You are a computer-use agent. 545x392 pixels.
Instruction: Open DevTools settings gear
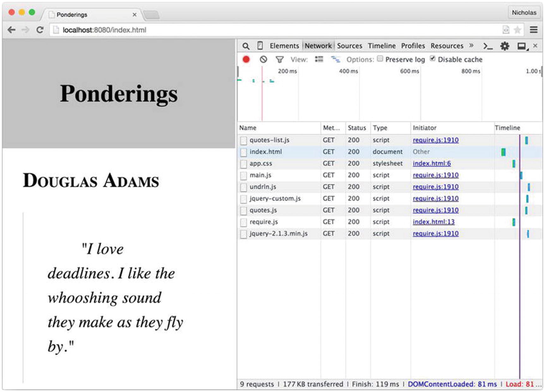tap(505, 46)
